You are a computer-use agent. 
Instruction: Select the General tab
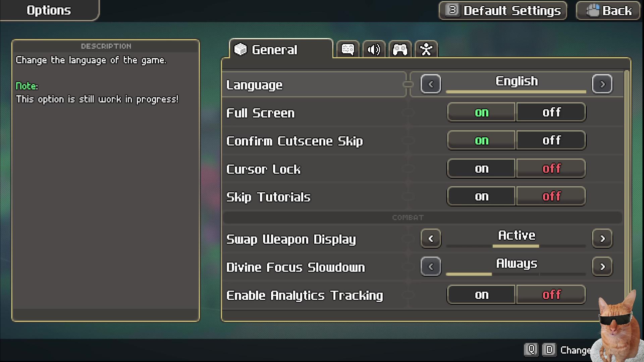(280, 50)
